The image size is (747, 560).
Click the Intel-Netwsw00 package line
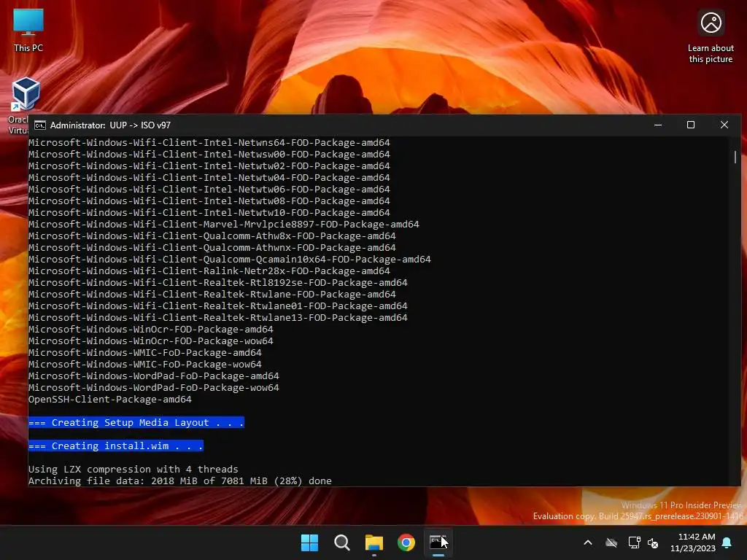209,155
